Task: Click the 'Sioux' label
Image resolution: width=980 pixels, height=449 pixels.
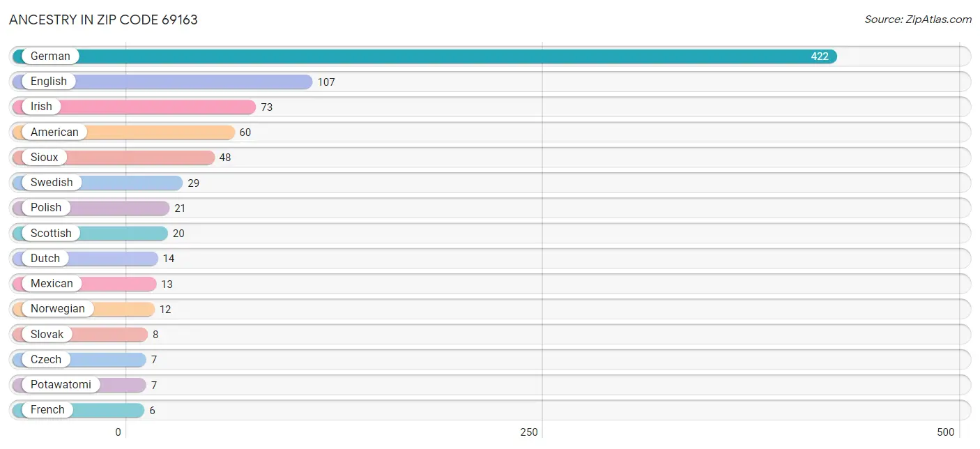Action: [x=45, y=158]
